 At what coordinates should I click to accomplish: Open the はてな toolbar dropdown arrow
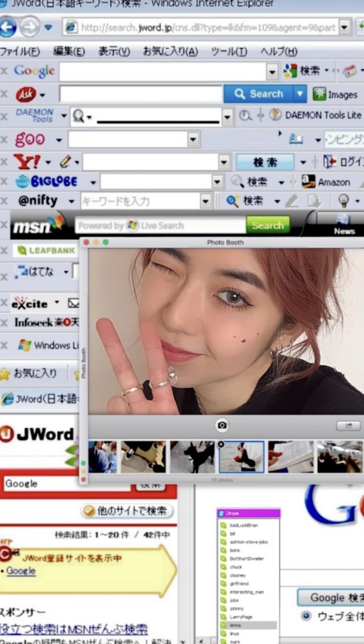click(x=66, y=272)
